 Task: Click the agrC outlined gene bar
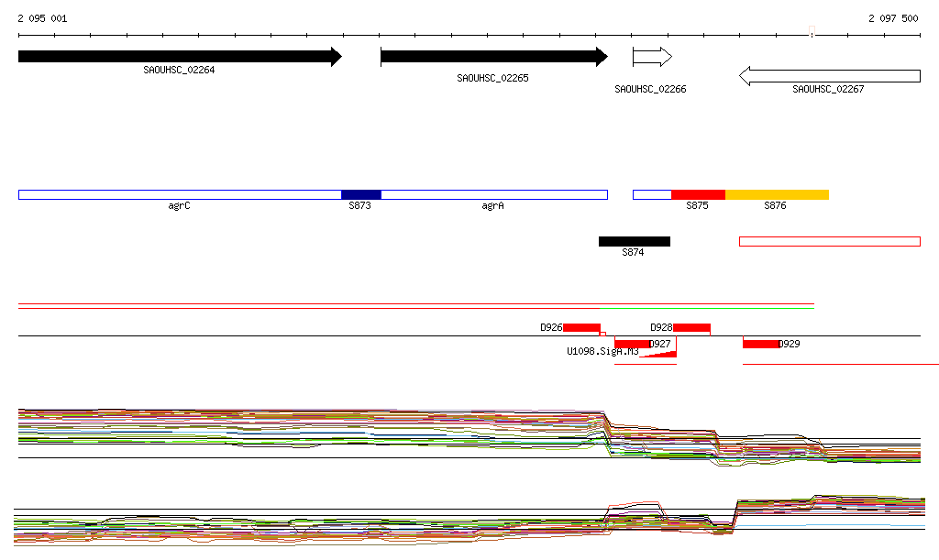coord(179,194)
